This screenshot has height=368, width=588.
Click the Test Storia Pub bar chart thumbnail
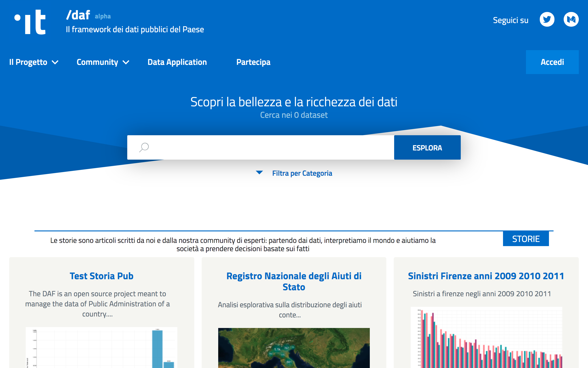(x=102, y=348)
